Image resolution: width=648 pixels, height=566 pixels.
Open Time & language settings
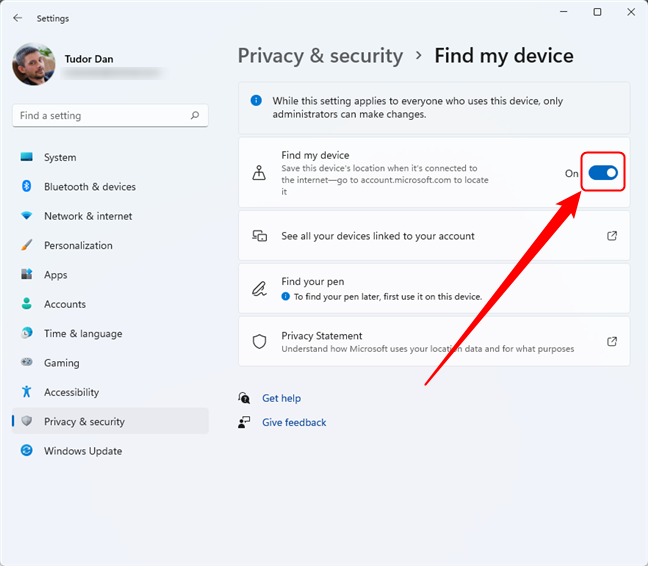click(x=110, y=333)
